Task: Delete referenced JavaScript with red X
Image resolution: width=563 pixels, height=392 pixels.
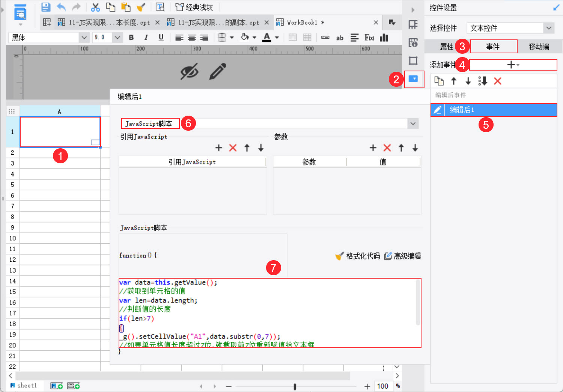Action: pos(233,148)
